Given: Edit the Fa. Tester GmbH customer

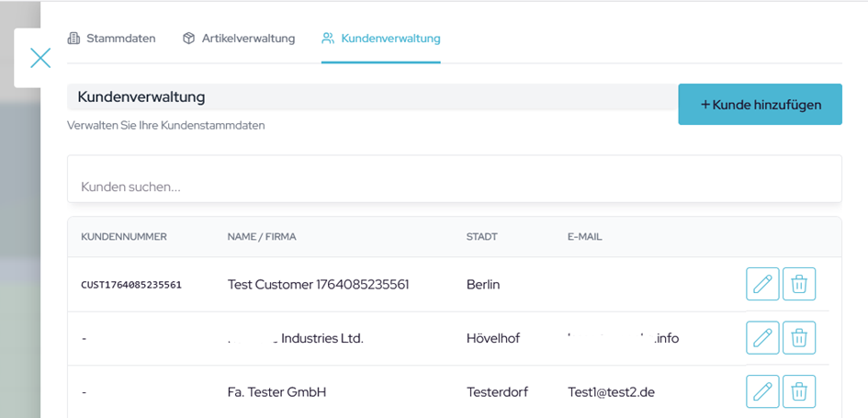Looking at the screenshot, I should click(762, 391).
